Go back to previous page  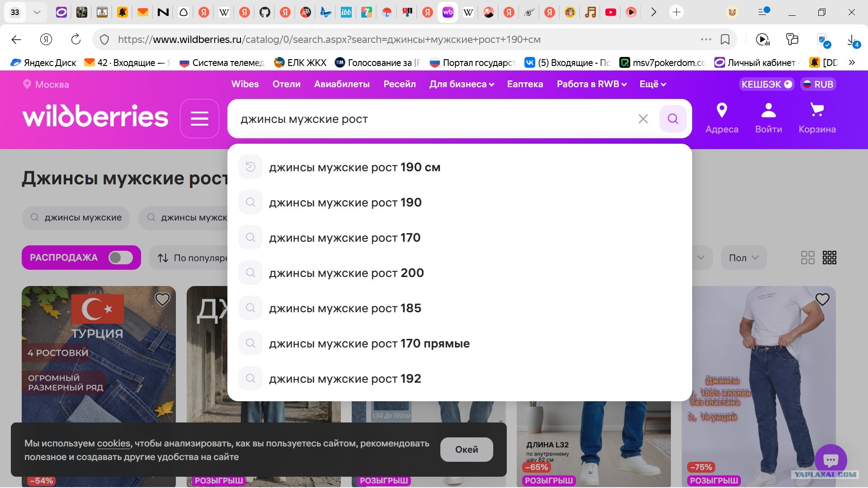pos(16,40)
